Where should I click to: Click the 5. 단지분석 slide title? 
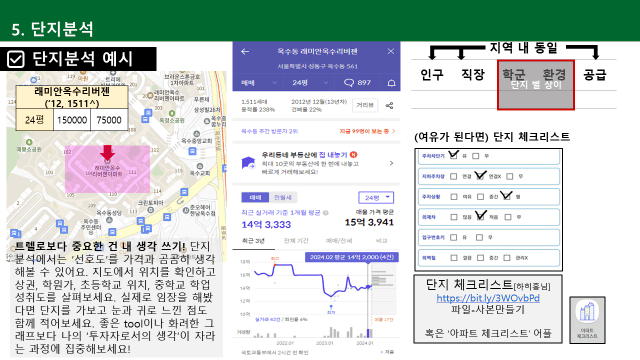click(52, 29)
